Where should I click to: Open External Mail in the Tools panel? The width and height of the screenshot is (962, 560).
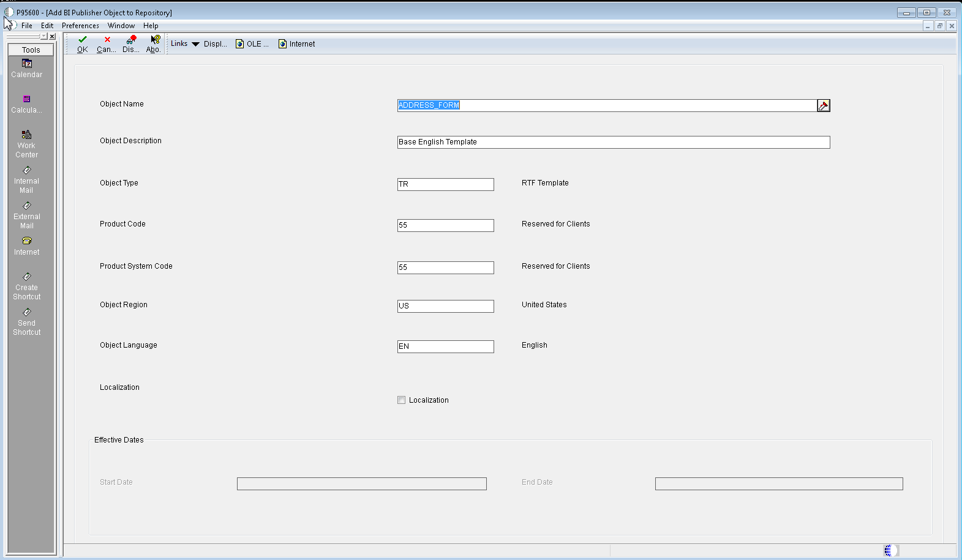click(x=27, y=215)
